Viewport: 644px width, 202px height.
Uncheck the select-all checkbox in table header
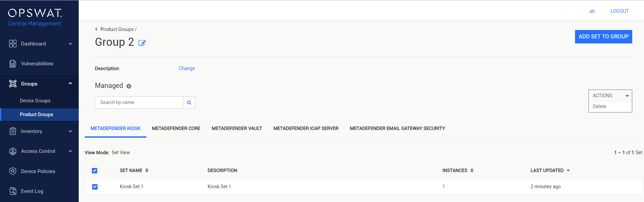pyautogui.click(x=95, y=171)
